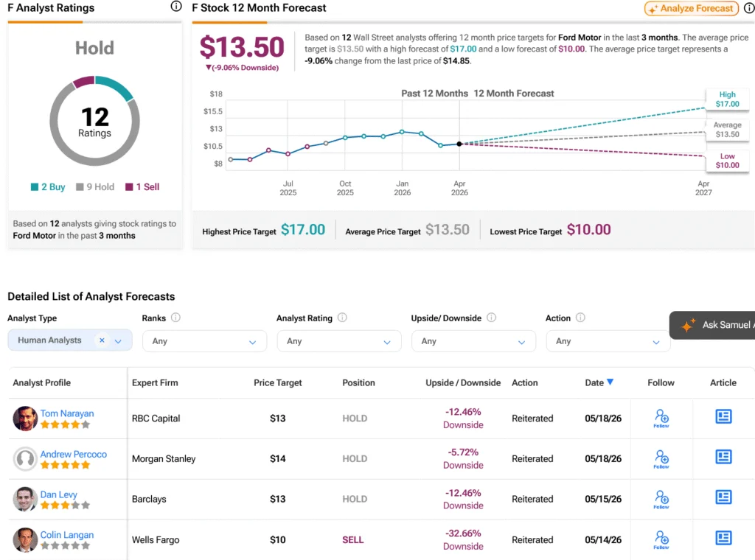Click the Analyst Rating info icon

(x=342, y=318)
